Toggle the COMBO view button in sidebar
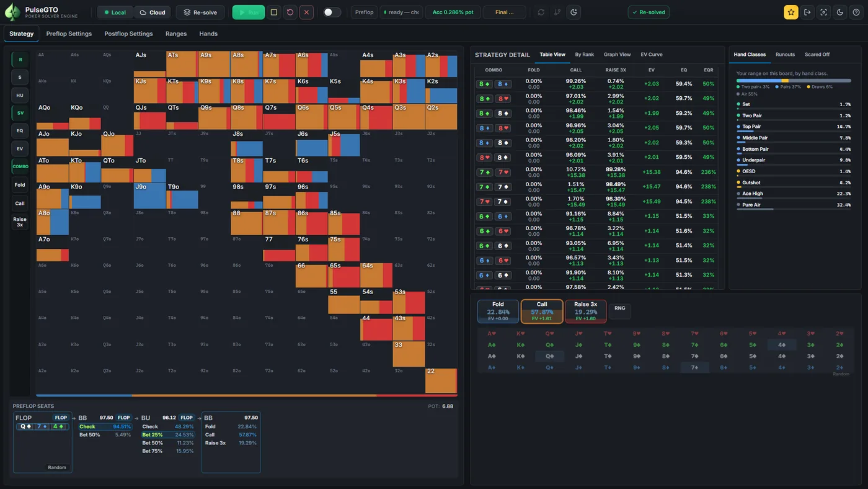Screen dimensions: 868x489 (20, 166)
